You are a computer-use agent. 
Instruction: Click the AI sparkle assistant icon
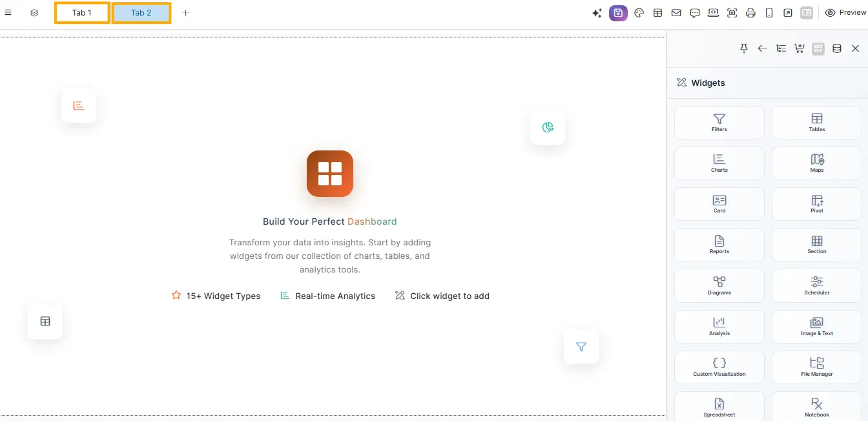597,13
